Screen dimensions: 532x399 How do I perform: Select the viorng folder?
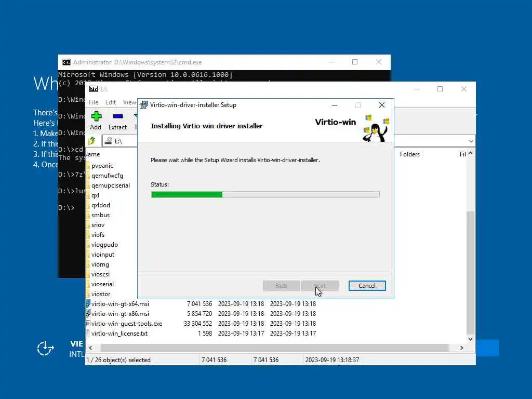pyautogui.click(x=100, y=264)
